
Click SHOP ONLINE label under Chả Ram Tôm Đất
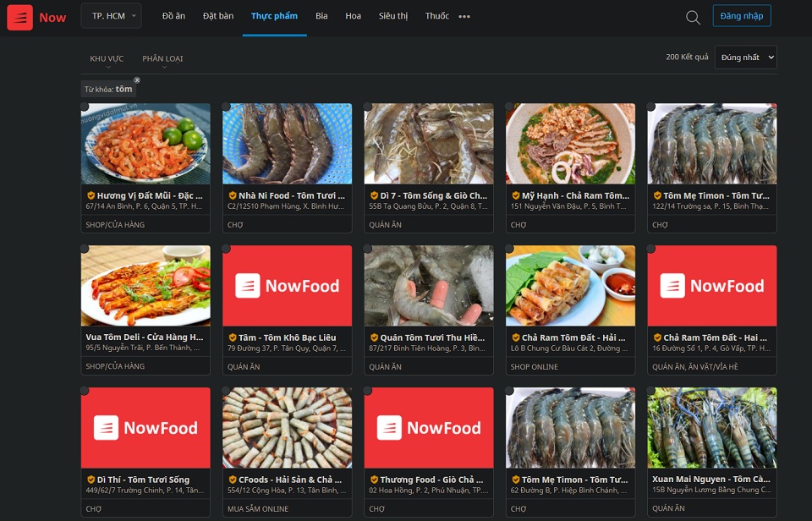[534, 367]
